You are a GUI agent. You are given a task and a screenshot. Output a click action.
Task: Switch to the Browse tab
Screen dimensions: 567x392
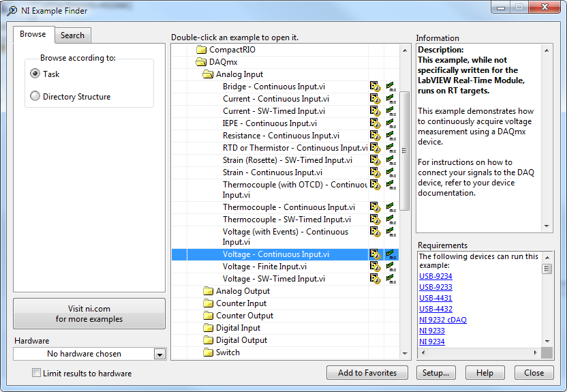pos(33,34)
